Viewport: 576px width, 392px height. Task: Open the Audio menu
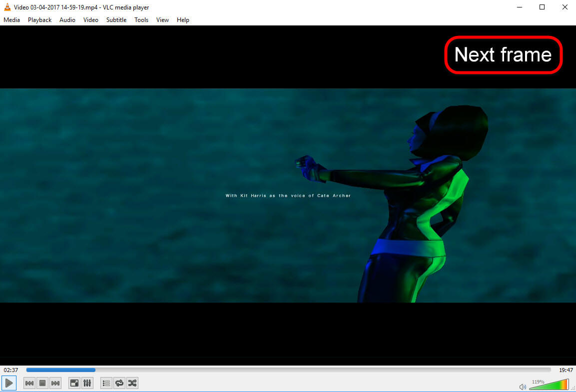tap(67, 20)
